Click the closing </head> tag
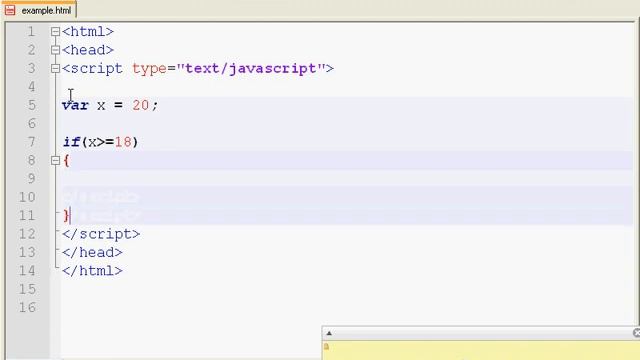Screen dimensions: 640x360 pos(92,253)
